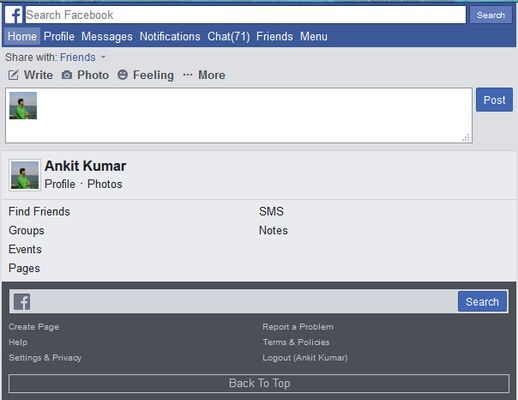The width and height of the screenshot is (518, 400).
Task: Open the Events link
Action: click(x=25, y=249)
